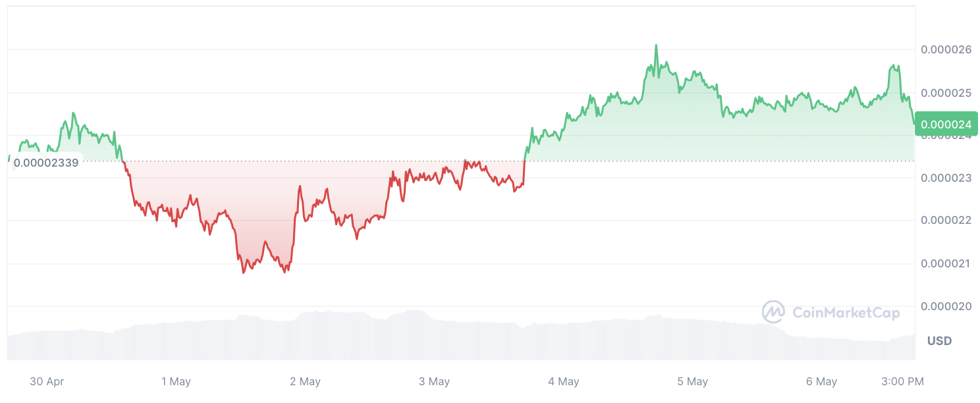Select the 2 May date on the time axis

tap(305, 381)
